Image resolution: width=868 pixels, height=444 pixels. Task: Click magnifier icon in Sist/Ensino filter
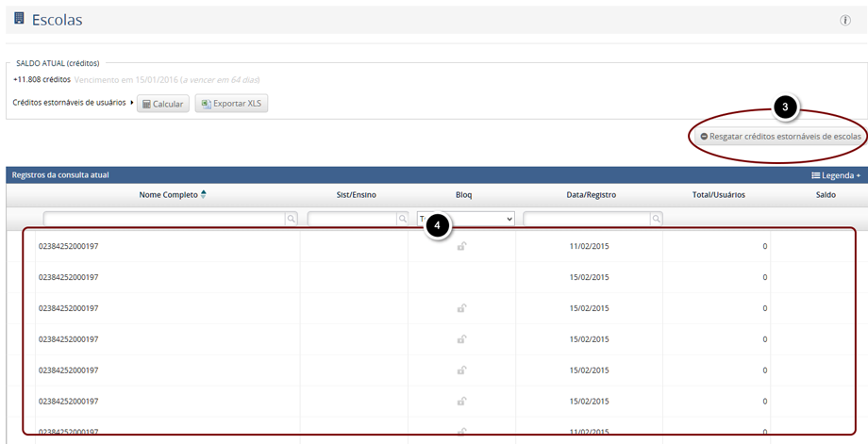tap(403, 219)
